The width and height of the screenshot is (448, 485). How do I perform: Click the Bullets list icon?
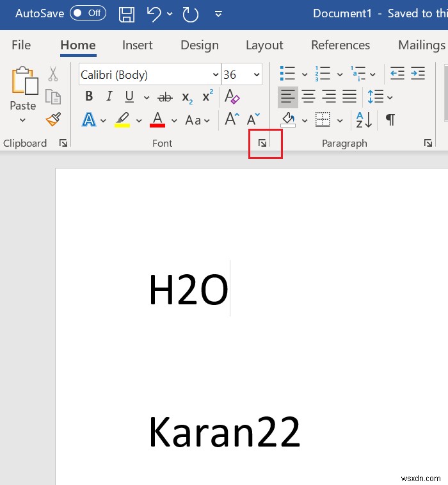287,74
